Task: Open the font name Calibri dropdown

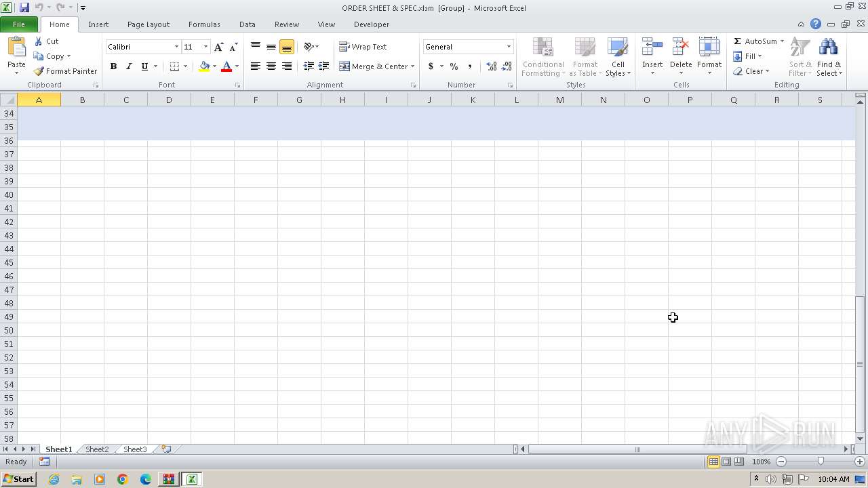Action: (176, 47)
